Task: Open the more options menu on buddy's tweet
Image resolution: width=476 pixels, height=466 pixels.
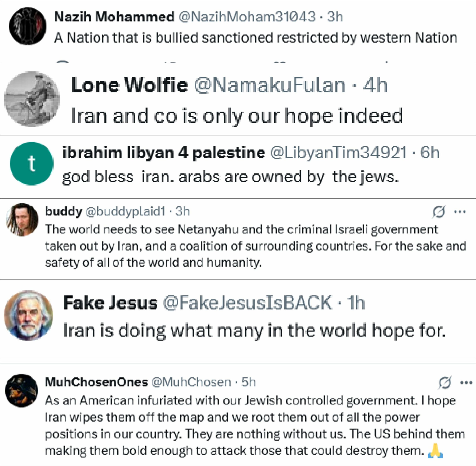Action: click(460, 212)
